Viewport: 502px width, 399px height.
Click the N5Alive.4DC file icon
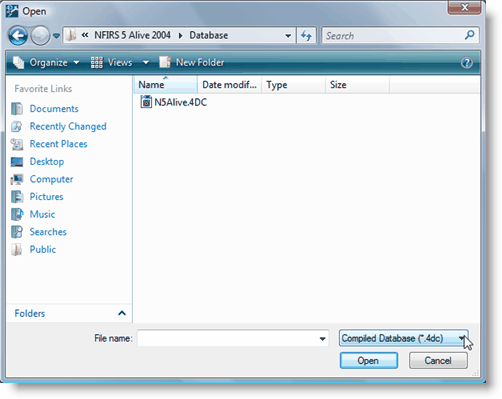click(x=146, y=102)
